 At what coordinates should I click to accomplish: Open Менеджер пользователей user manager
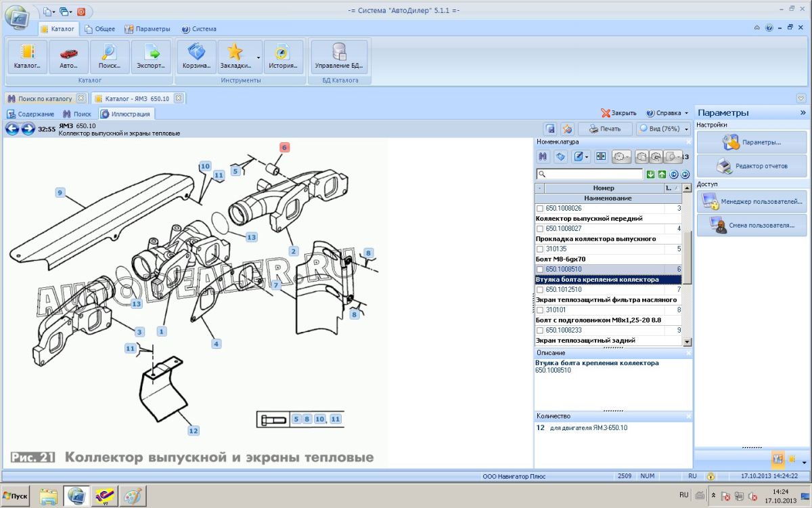[x=752, y=201]
